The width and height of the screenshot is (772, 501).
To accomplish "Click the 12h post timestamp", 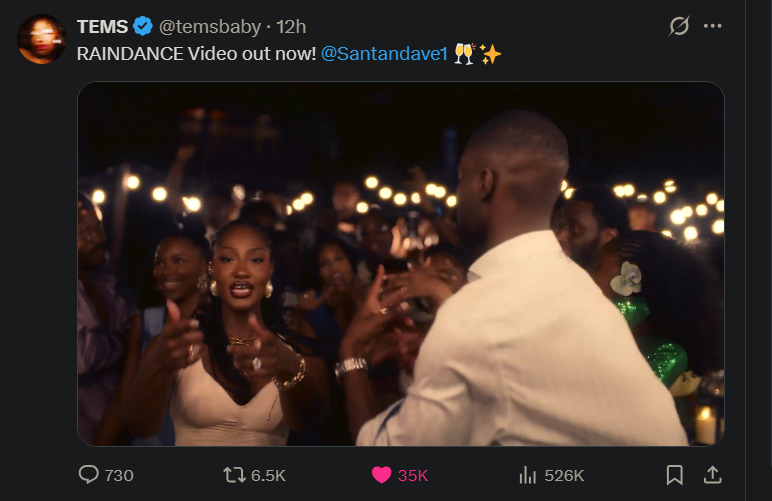I will tap(292, 26).
